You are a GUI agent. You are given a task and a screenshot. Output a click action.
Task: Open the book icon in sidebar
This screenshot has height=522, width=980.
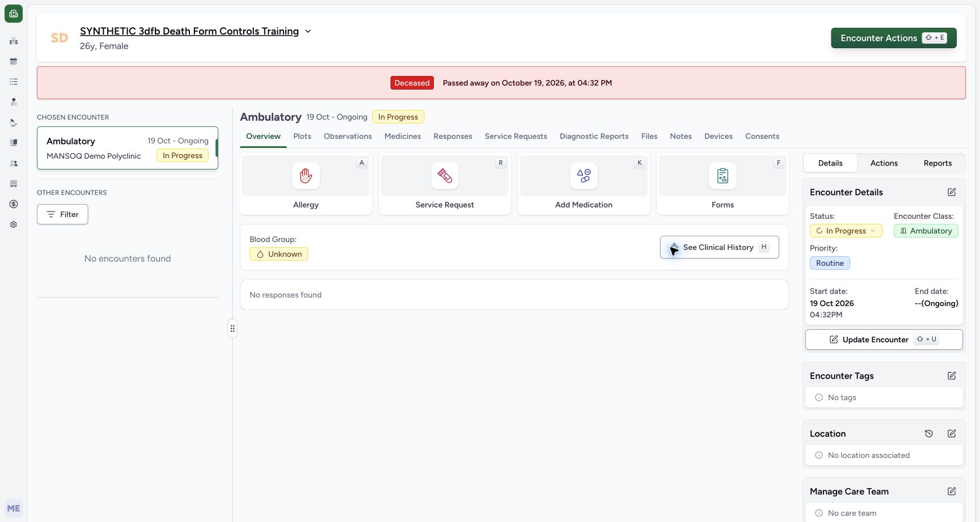click(x=14, y=143)
